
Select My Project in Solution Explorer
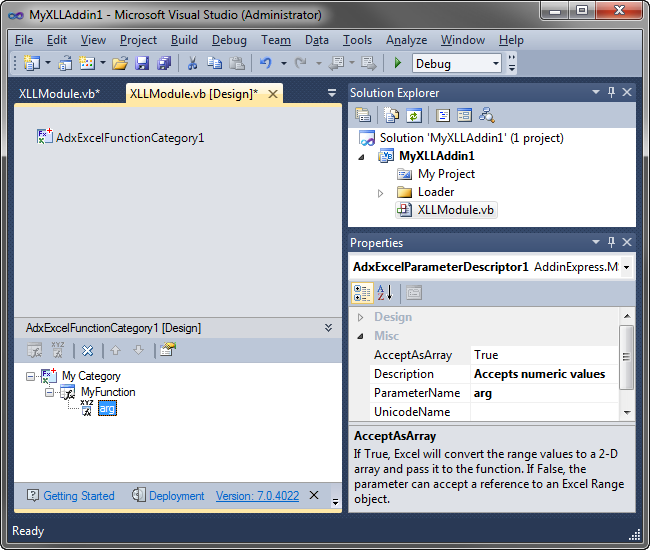(x=446, y=174)
